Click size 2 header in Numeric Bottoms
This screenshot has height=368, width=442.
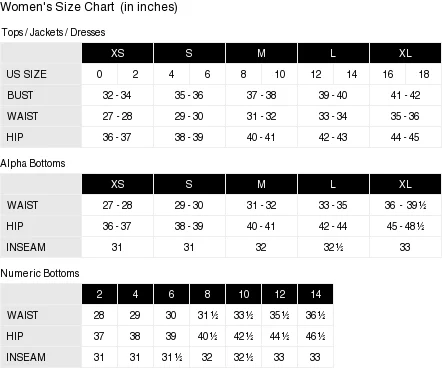tap(99, 294)
